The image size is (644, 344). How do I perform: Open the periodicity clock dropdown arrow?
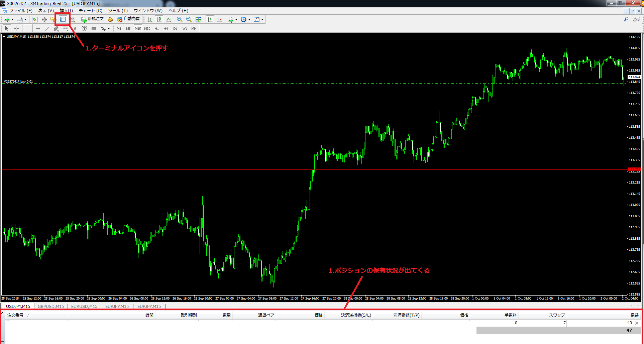pos(249,20)
